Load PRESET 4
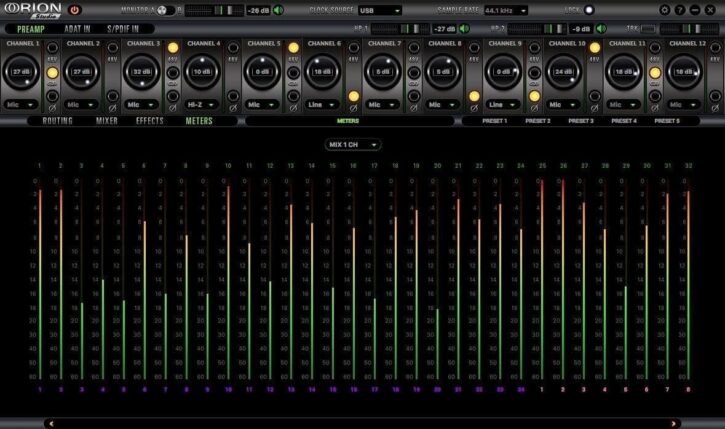Viewport: 725px width, 429px height. point(624,121)
